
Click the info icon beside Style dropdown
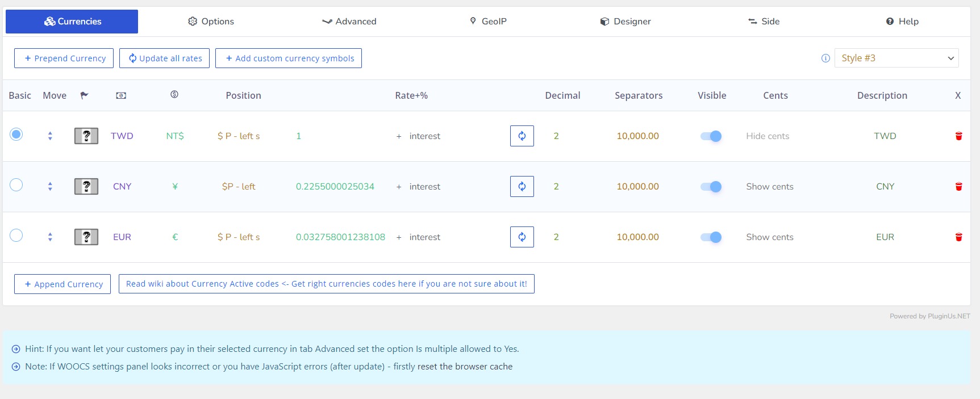point(825,58)
